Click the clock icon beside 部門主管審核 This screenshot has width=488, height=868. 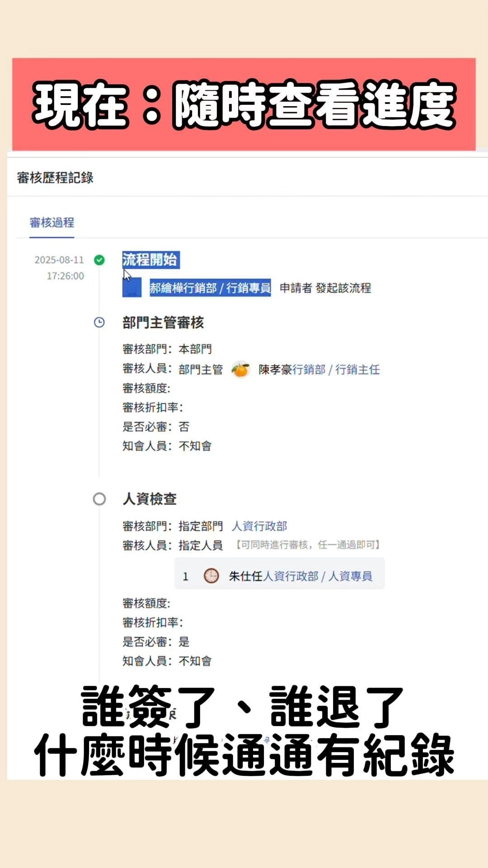pos(99,322)
